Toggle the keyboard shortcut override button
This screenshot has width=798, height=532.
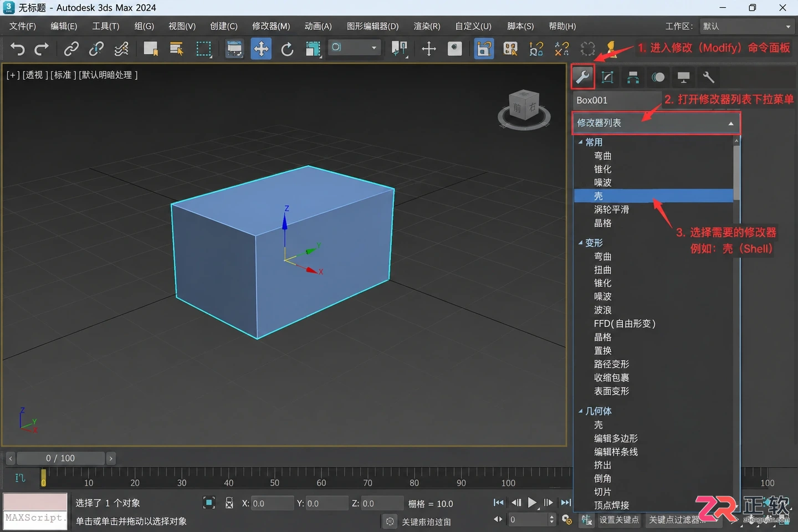tap(454, 49)
